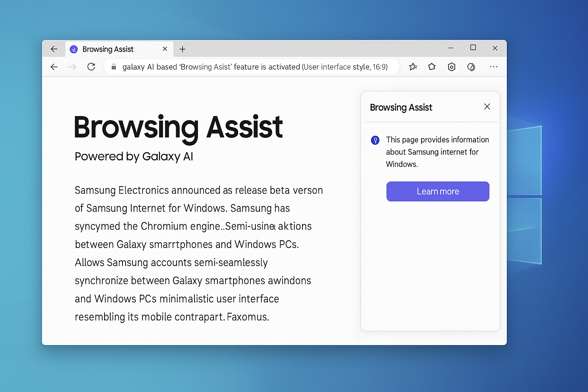
Task: Open the pentagon extensions icon
Action: pos(432,67)
